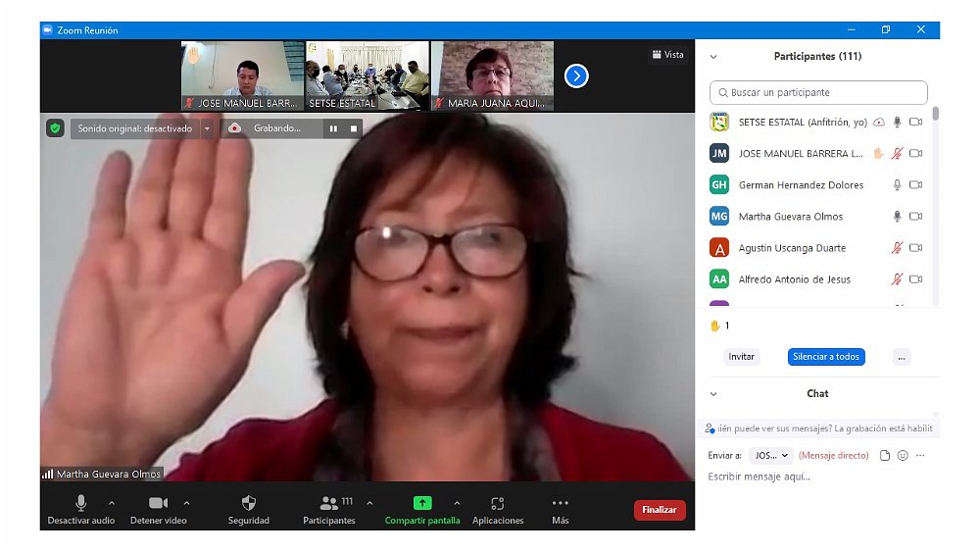
Task: Open the Vista layout menu
Action: click(x=668, y=55)
